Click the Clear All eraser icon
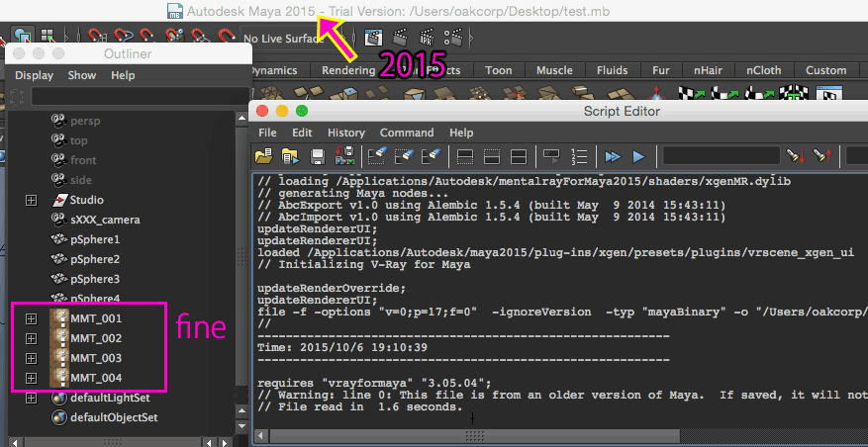 432,156
